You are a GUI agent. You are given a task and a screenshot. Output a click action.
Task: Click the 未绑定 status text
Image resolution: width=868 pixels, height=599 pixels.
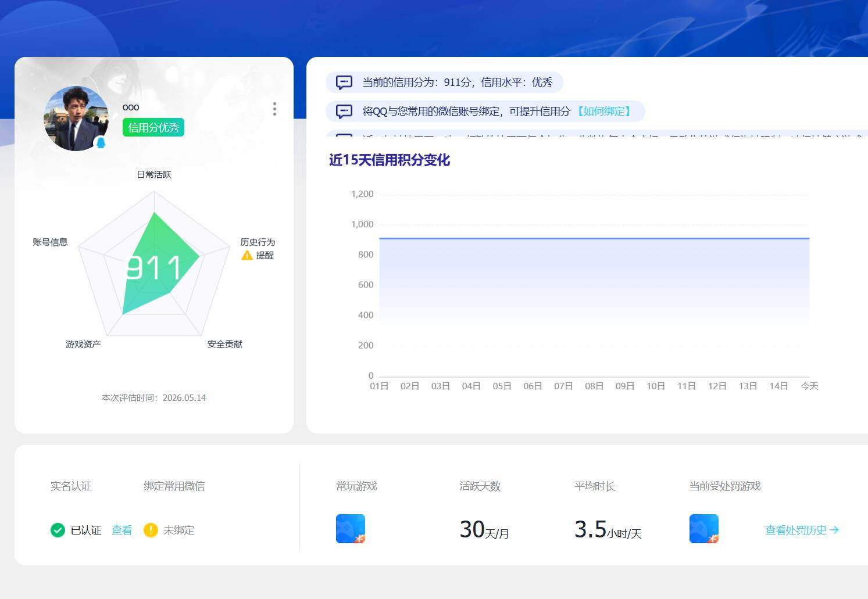coord(179,530)
